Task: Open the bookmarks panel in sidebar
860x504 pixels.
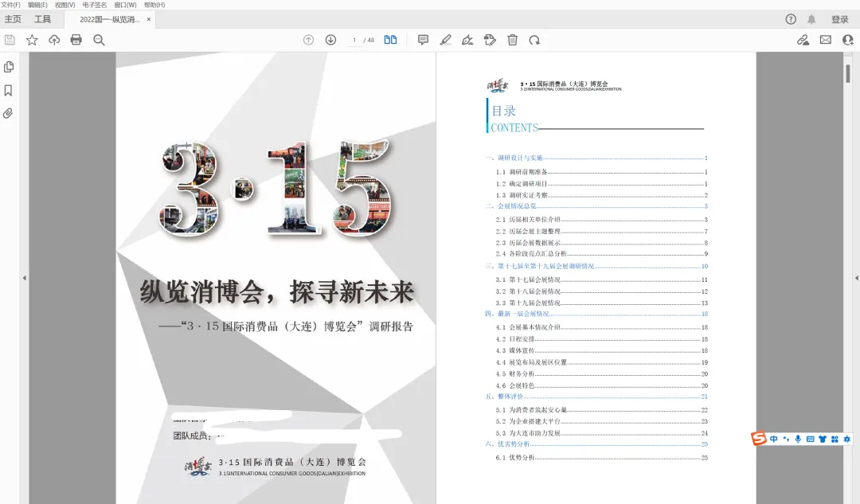Action: point(8,91)
